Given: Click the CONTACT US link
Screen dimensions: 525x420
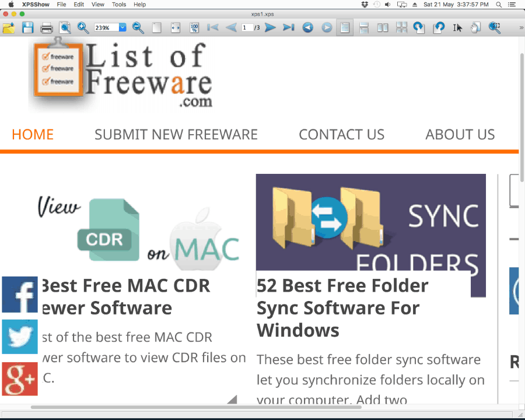Looking at the screenshot, I should click(x=341, y=134).
